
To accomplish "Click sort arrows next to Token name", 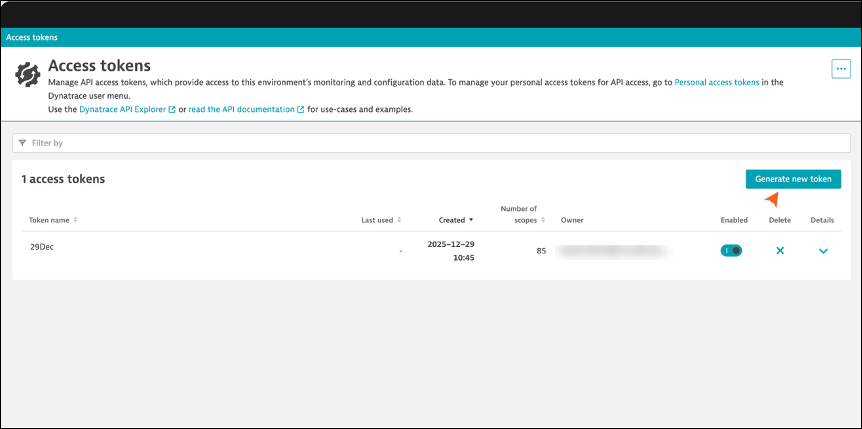I will pyautogui.click(x=75, y=220).
